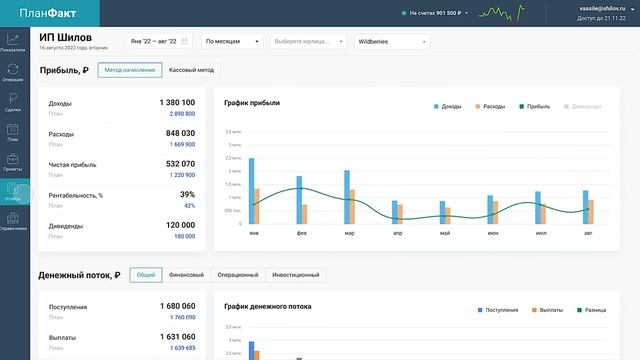Screen dimensions: 640x360
Task: Click the green status dot near account balance
Action: (x=404, y=13)
